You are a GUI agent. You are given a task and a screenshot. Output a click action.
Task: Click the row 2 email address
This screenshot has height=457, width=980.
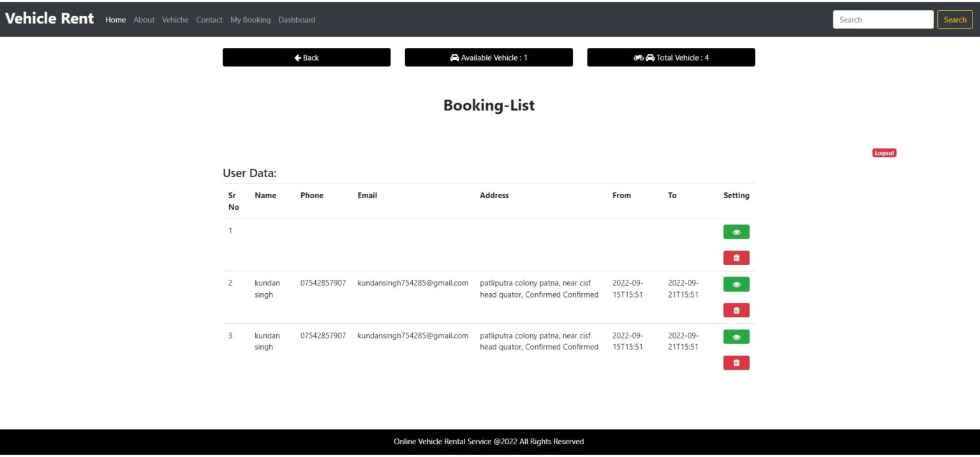coord(413,283)
